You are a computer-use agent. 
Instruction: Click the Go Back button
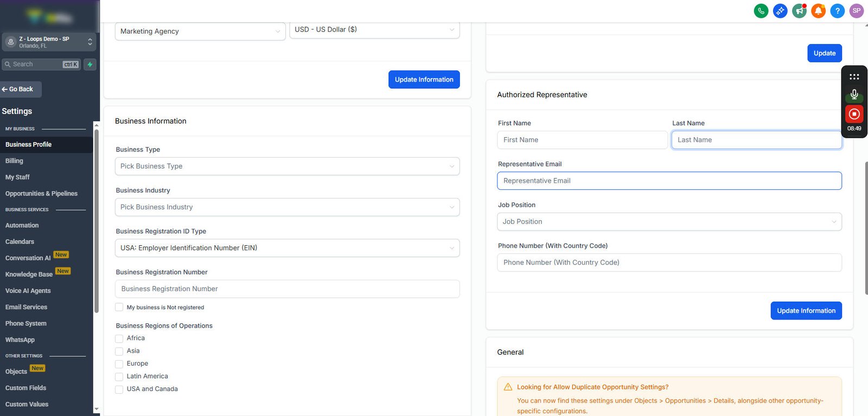[21, 89]
